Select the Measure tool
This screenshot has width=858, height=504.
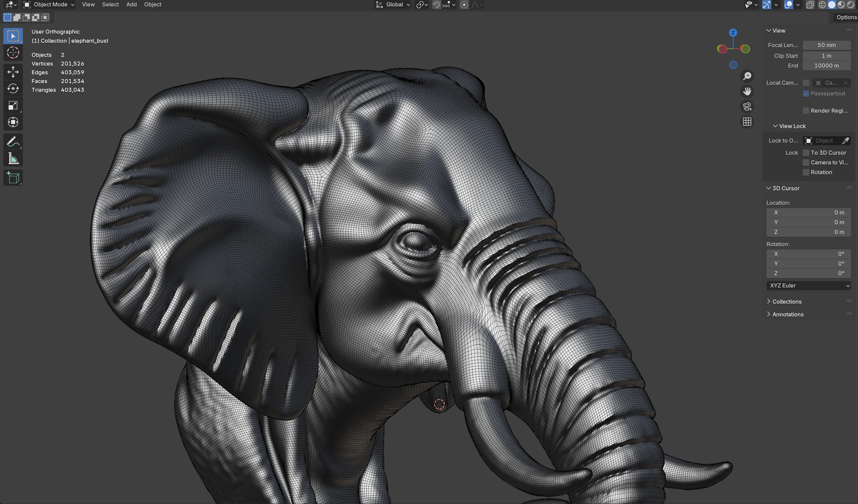tap(13, 159)
